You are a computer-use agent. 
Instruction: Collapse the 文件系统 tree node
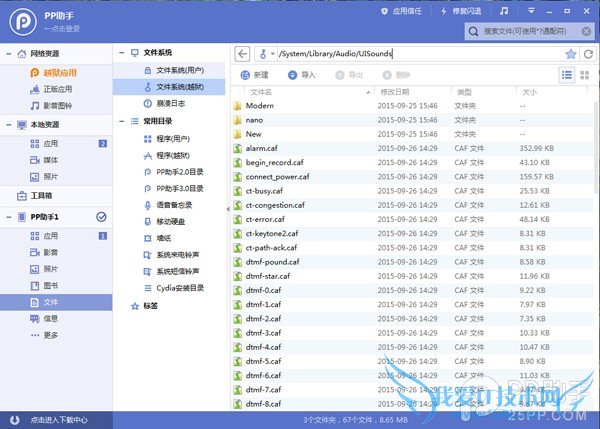(121, 53)
